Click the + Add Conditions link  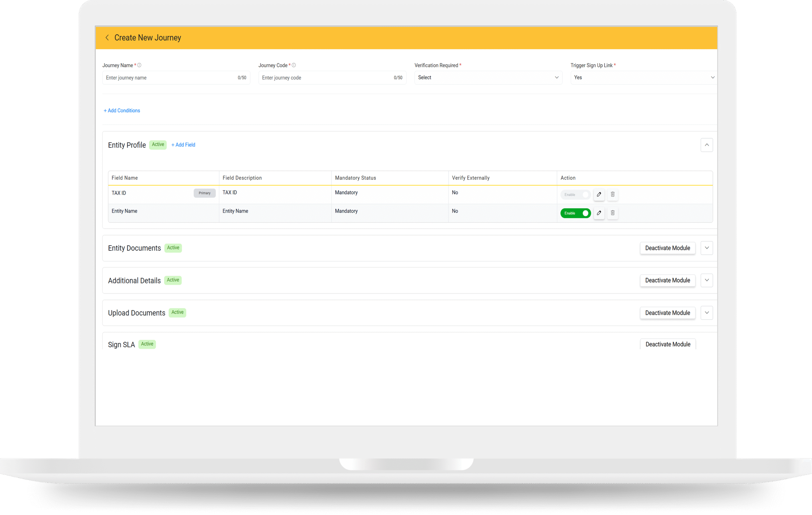pyautogui.click(x=122, y=110)
